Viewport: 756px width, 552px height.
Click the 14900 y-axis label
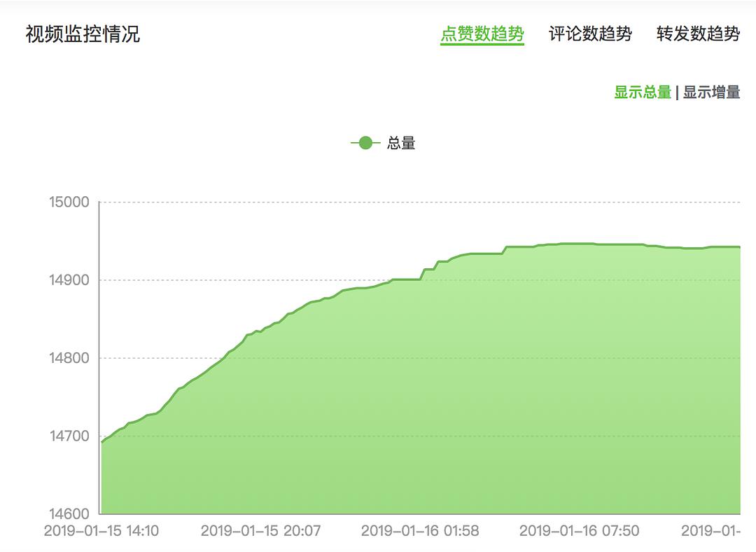[69, 280]
